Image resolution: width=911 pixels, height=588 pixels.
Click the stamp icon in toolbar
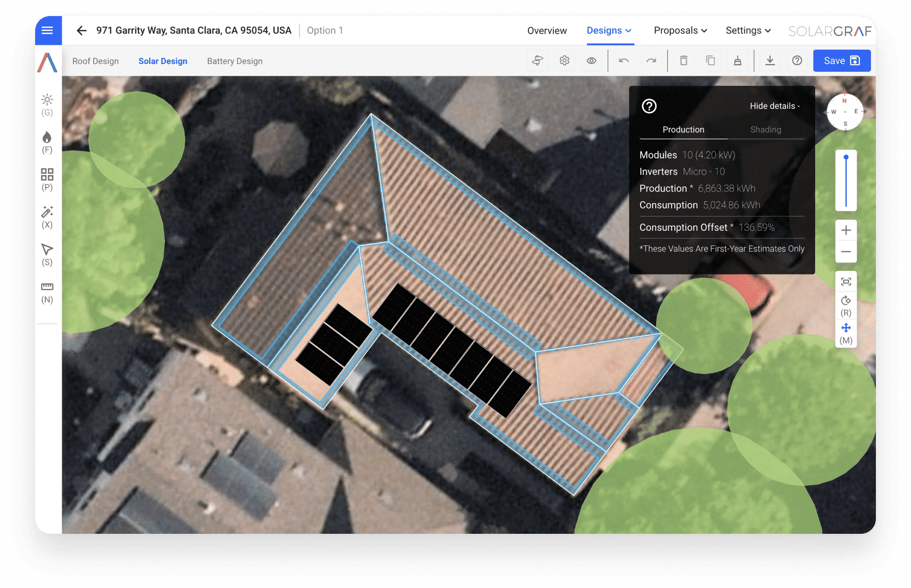click(x=737, y=61)
